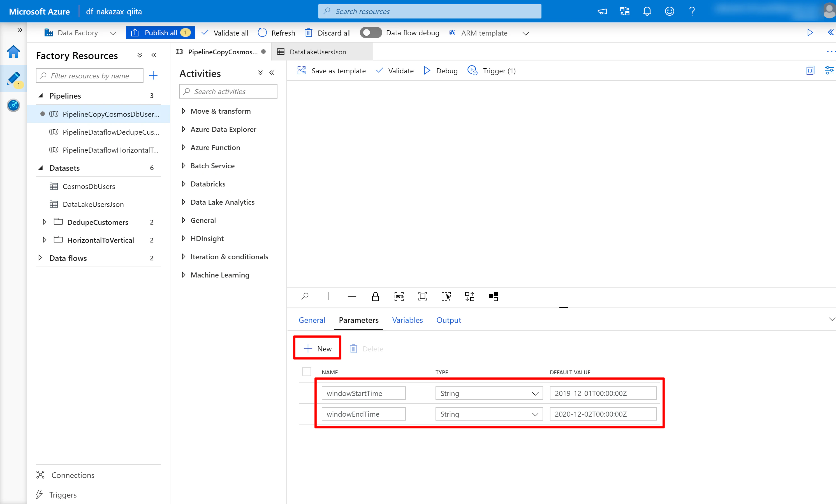Image resolution: width=836 pixels, height=504 pixels.
Task: Expand the left sidebar with double chevron
Action: pyautogui.click(x=20, y=30)
